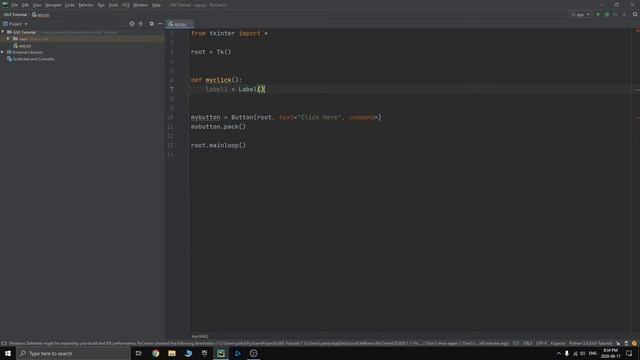Image resolution: width=640 pixels, height=360 pixels.
Task: Open the 'app' run configuration dropdown
Action: point(580,15)
